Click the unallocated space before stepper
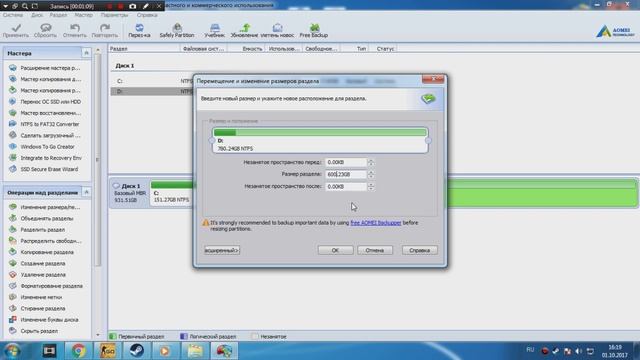Screen dimensions: 640x360 [x=371, y=162]
